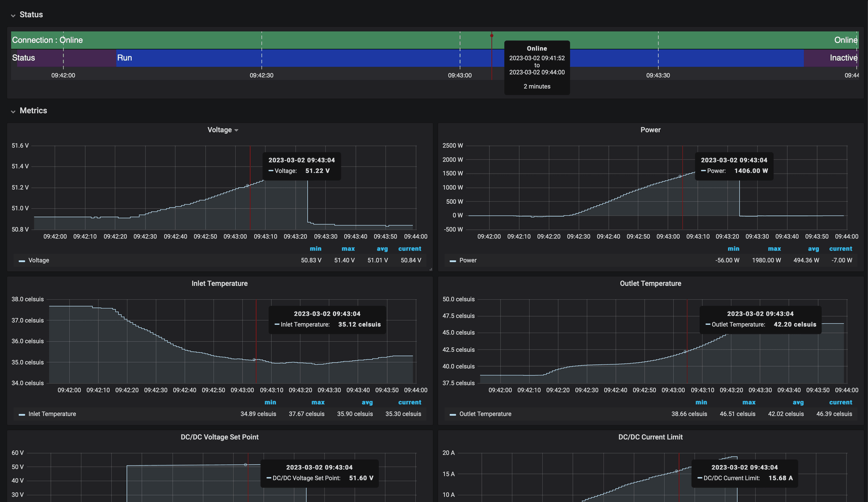This screenshot has width=868, height=502.
Task: Toggle Inlet Temperature series visibility
Action: tap(52, 414)
